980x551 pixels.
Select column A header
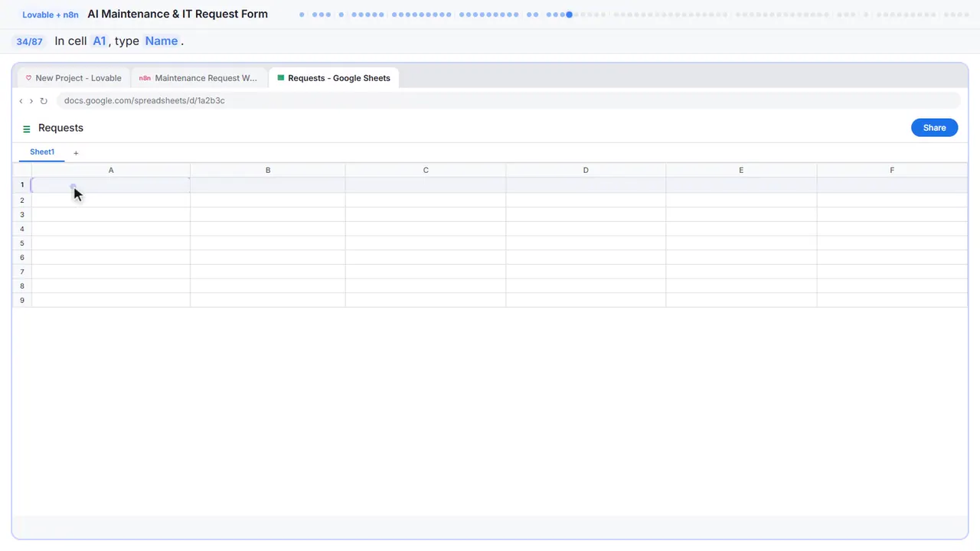tap(111, 170)
